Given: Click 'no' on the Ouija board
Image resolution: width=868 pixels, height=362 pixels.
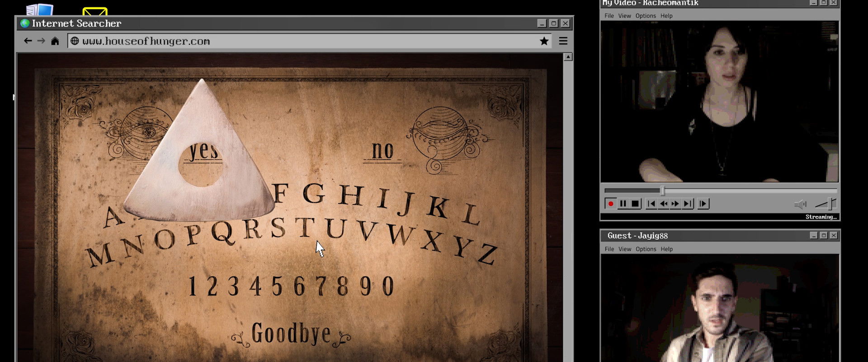Looking at the screenshot, I should 382,151.
